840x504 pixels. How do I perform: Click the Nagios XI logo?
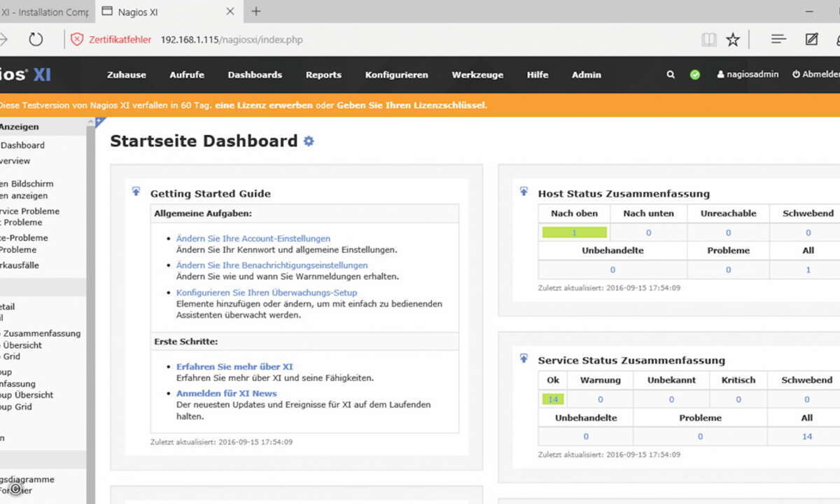coord(25,74)
